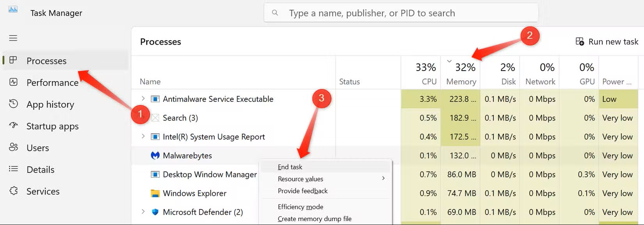
Task: Expand the Antimalware Service Executable row
Action: click(143, 99)
